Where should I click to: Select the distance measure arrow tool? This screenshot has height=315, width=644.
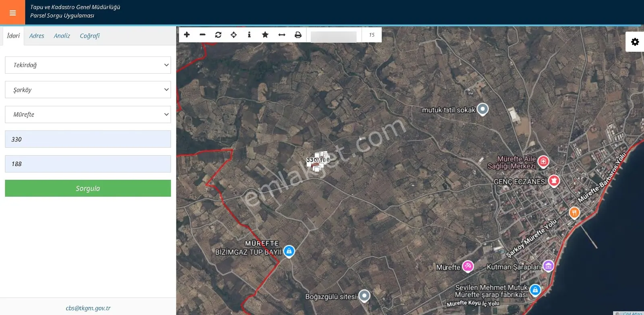coord(282,35)
